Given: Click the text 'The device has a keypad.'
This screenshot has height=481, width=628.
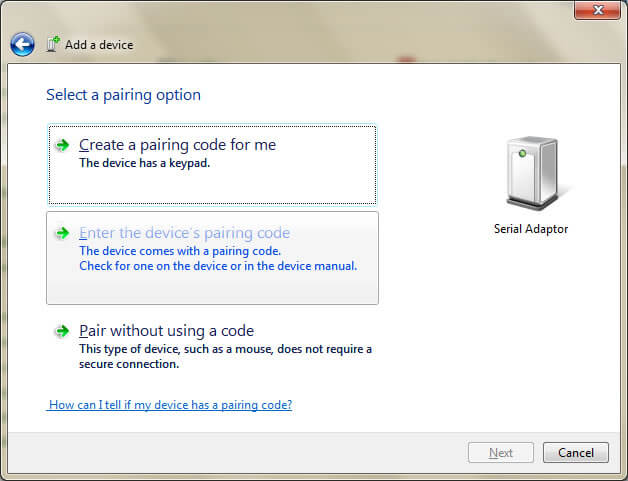Looking at the screenshot, I should (x=145, y=163).
